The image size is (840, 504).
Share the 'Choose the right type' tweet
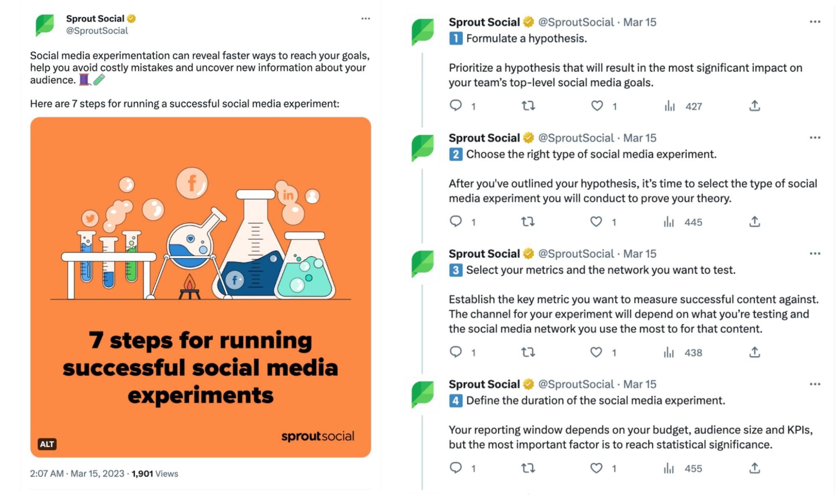coord(754,221)
